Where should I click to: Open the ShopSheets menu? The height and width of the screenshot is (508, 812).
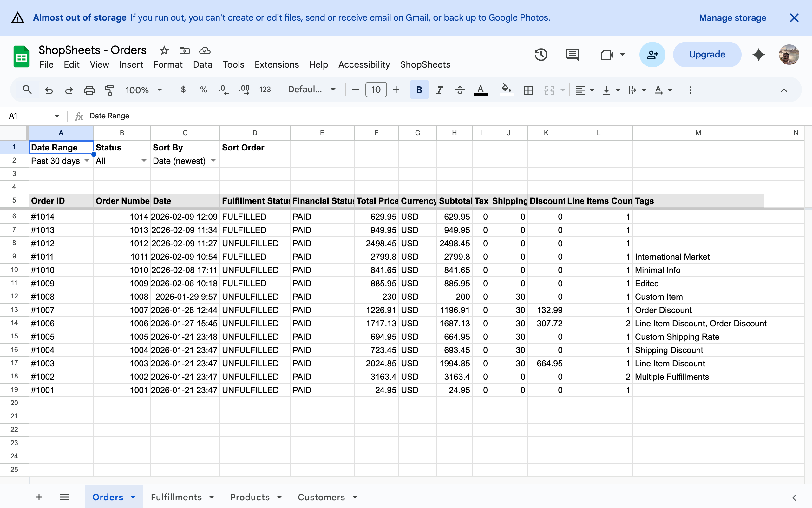click(x=425, y=64)
